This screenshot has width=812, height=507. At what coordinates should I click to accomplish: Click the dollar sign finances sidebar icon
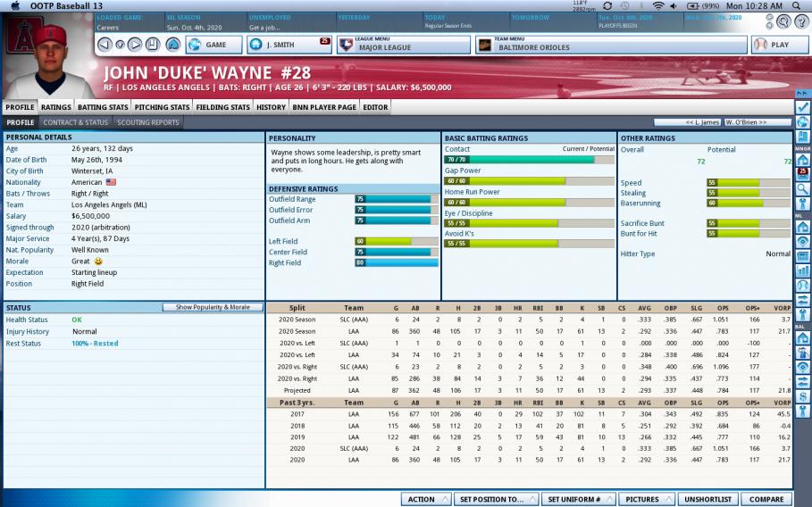[x=802, y=395]
